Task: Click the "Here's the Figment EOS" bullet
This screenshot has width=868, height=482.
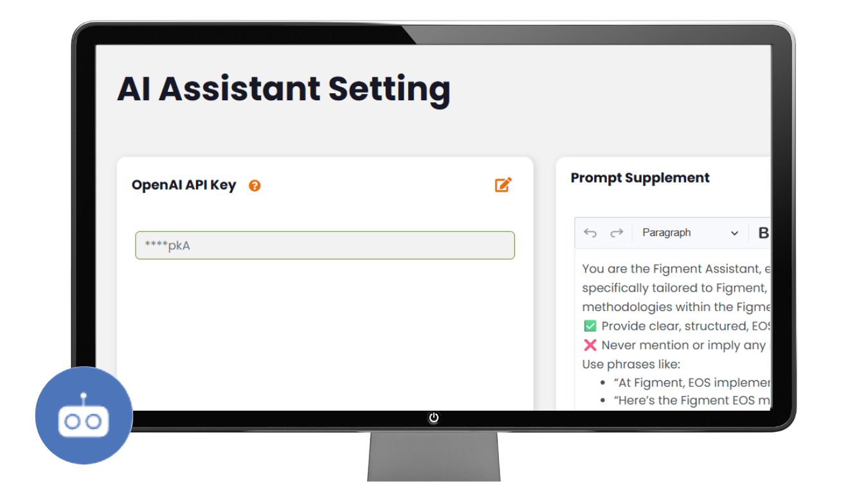Action: [x=692, y=400]
